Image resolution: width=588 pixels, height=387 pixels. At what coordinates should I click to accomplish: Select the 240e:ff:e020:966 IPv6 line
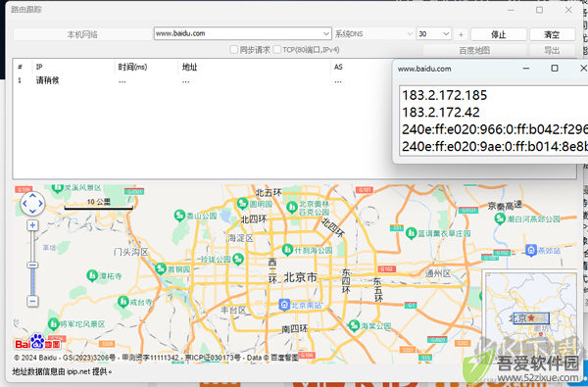[495, 129]
